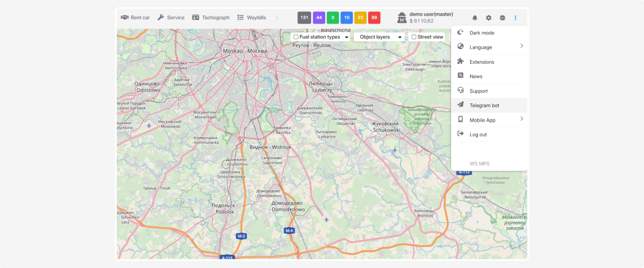Click the notifications bell icon
This screenshot has width=644, height=268.
474,18
